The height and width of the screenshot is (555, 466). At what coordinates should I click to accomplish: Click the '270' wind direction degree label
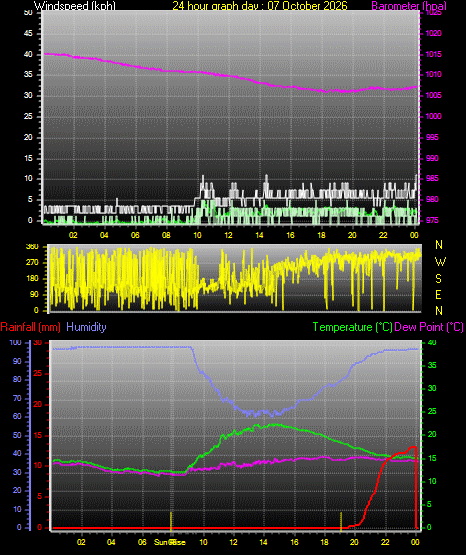pos(32,263)
